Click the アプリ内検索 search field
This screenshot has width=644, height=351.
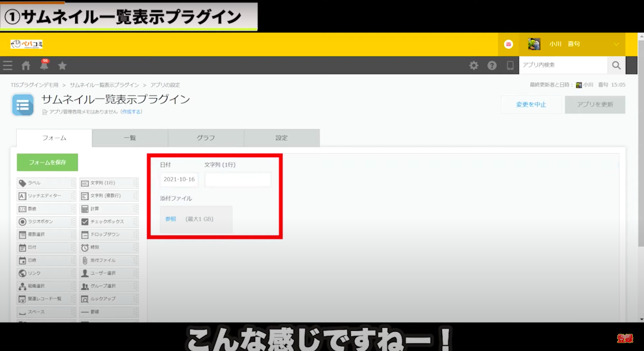coord(563,65)
